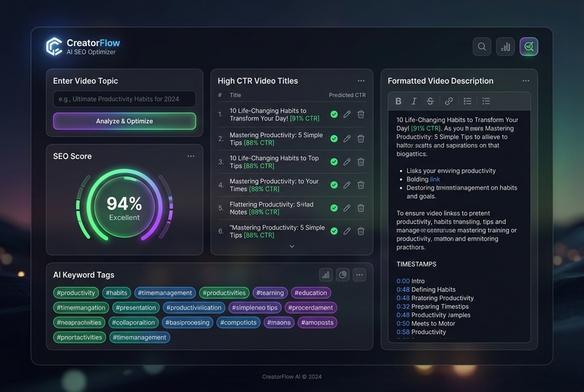The width and height of the screenshot is (584, 392).
Task: Open Formatted Video Description options menu
Action: pos(525,81)
